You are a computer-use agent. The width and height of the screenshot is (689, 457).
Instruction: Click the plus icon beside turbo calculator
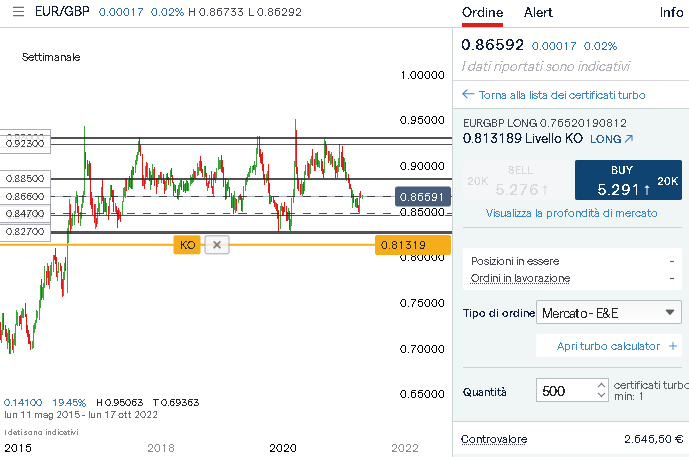point(673,346)
